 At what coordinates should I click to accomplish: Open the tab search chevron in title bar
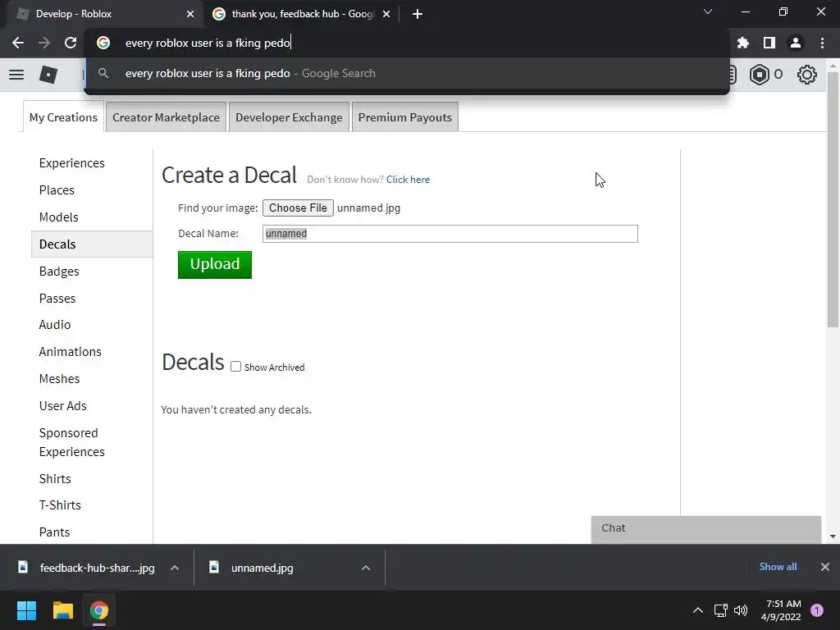pos(708,11)
